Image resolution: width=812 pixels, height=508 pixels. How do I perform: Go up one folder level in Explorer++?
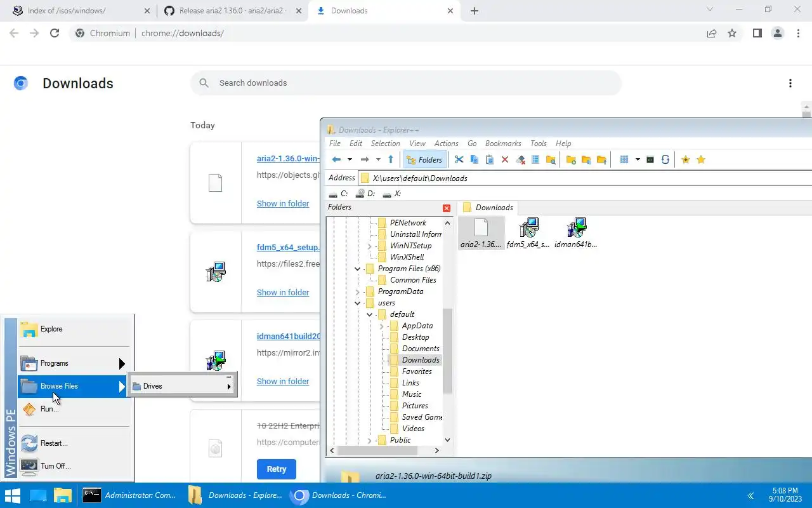(x=391, y=159)
